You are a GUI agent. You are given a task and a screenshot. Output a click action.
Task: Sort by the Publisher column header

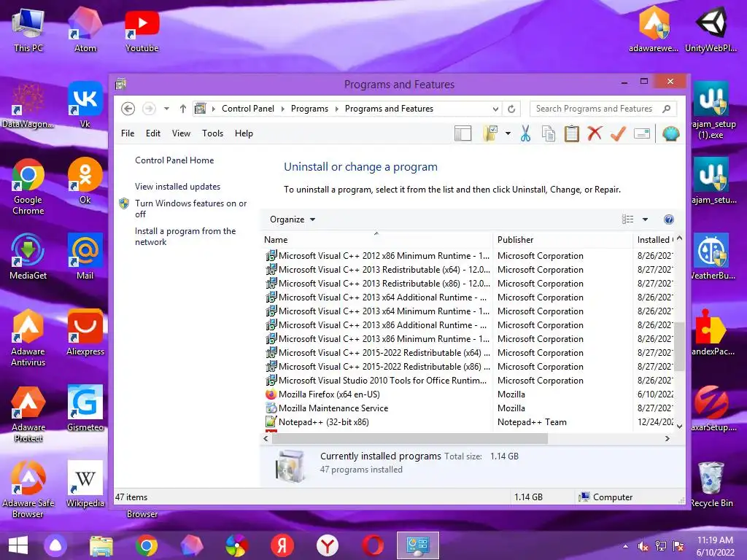(562, 240)
